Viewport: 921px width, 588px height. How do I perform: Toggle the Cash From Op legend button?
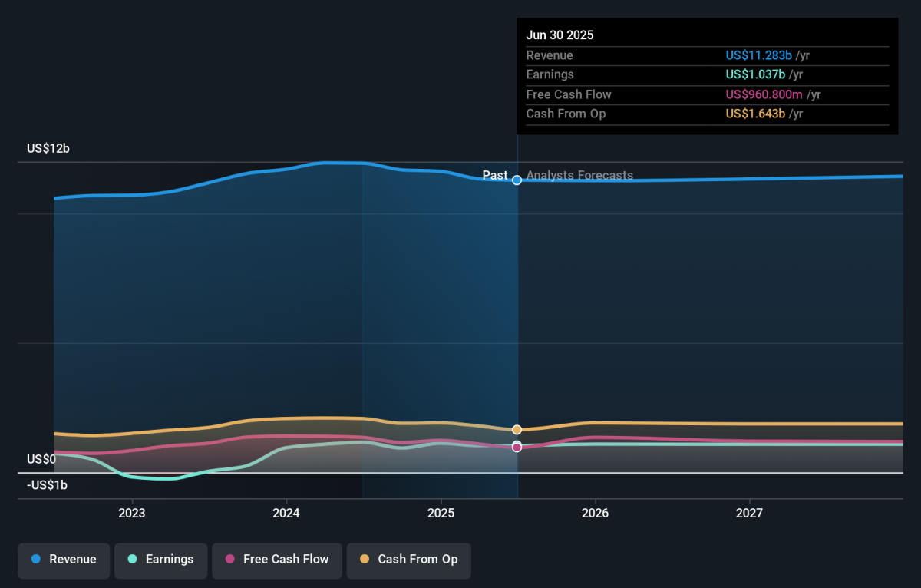tap(408, 560)
